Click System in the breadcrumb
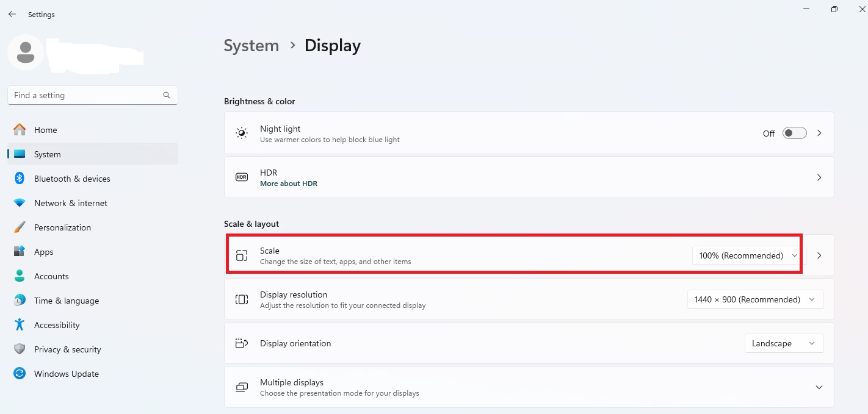Screen dimensions: 868x414 pyautogui.click(x=251, y=46)
